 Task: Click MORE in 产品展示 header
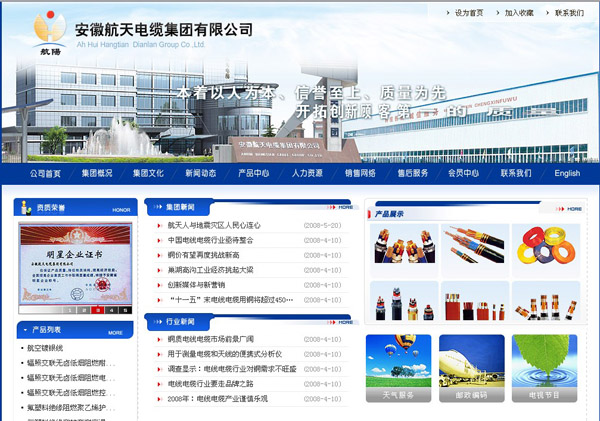pos(569,209)
